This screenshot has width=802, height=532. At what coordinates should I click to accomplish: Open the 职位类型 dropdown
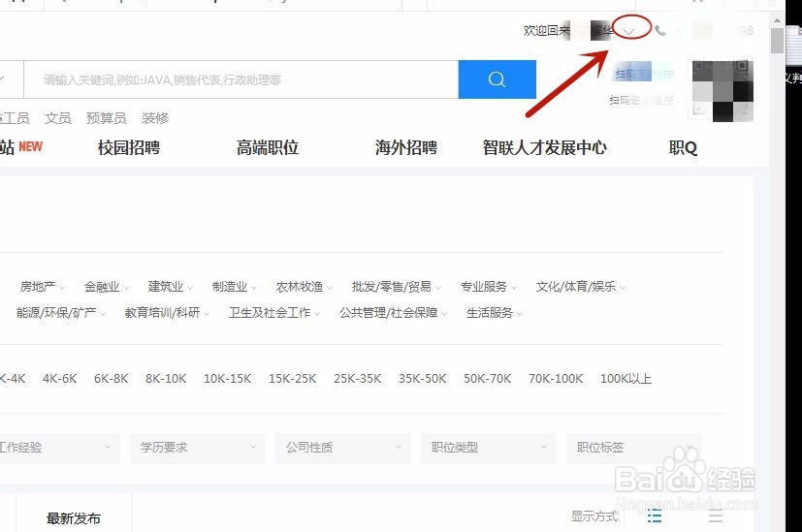pyautogui.click(x=488, y=448)
